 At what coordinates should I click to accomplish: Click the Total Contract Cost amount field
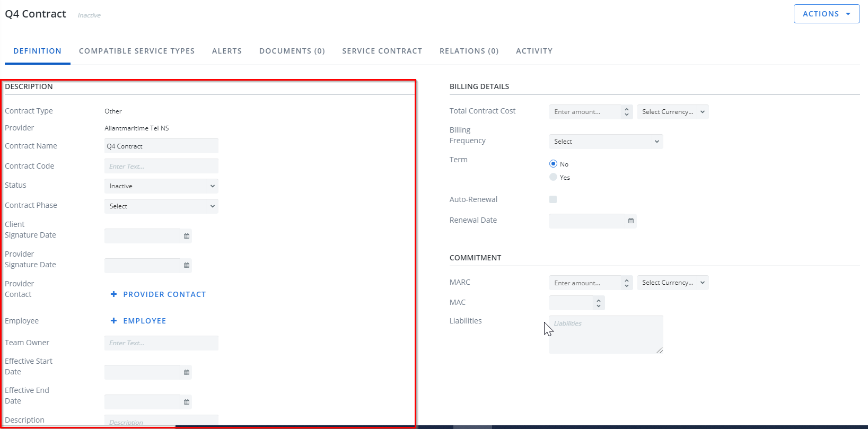(585, 112)
